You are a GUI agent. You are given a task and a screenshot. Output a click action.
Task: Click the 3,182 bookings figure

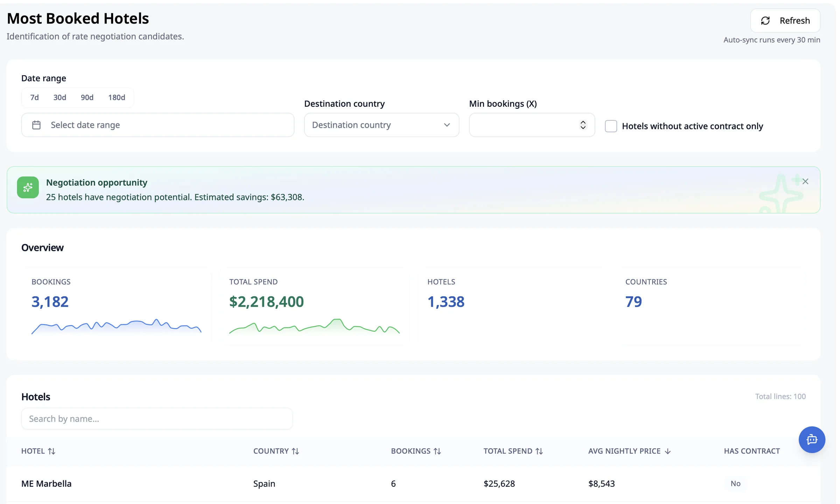(50, 302)
